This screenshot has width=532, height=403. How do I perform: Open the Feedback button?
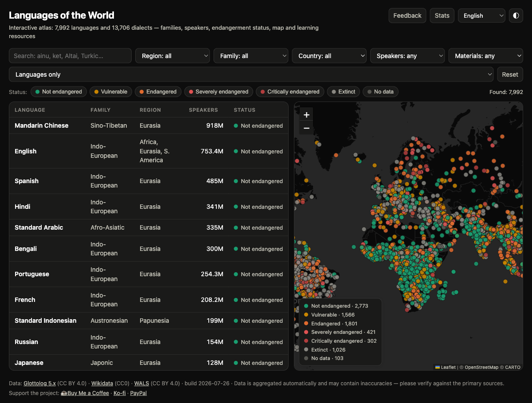407,16
